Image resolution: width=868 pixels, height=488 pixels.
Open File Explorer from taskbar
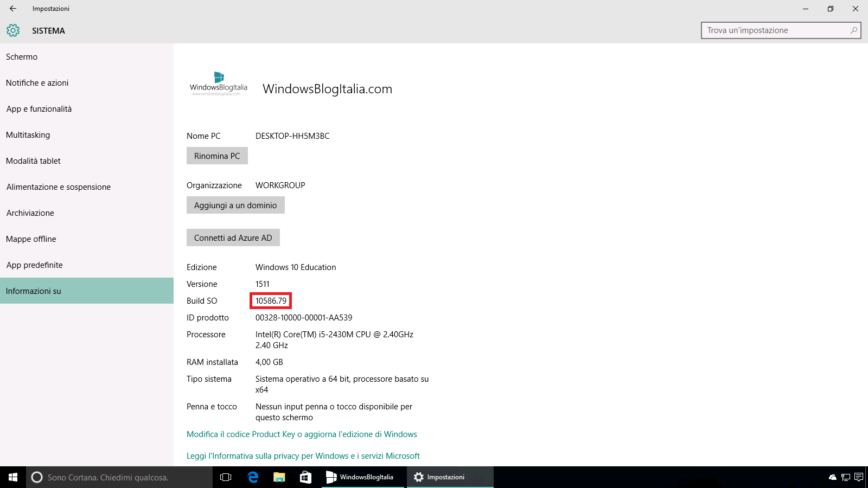pos(279,477)
